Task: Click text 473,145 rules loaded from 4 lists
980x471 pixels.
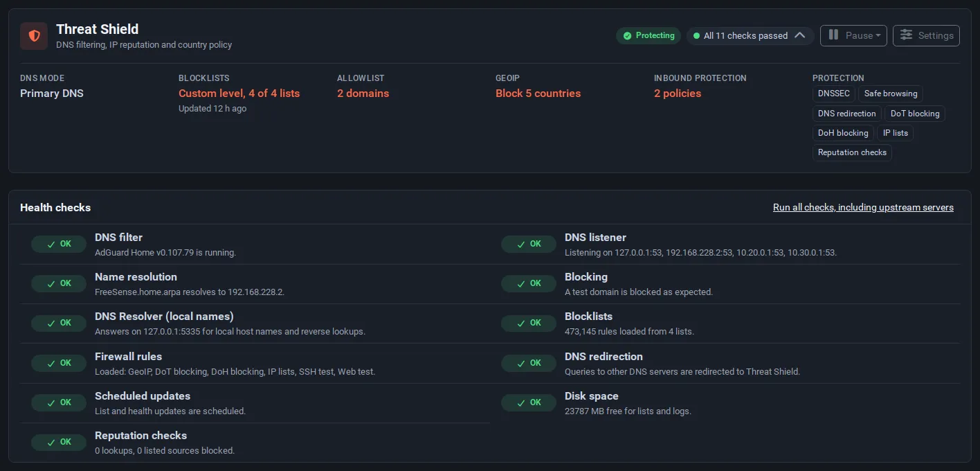Action: pos(629,332)
